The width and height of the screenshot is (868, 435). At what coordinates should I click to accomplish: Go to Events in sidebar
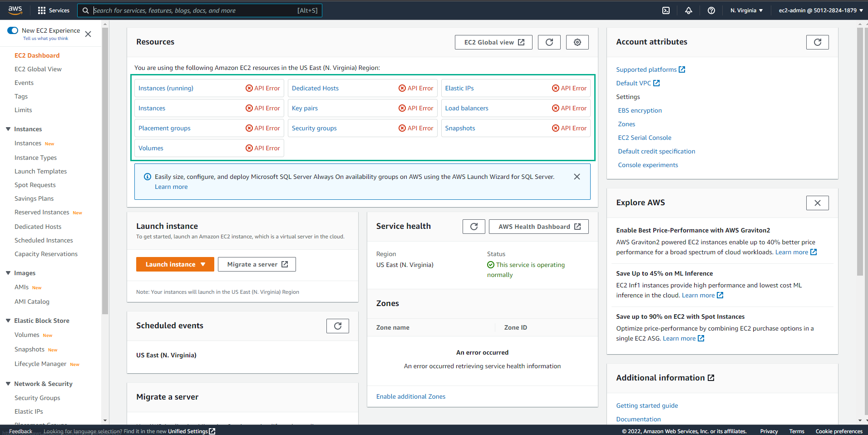pyautogui.click(x=24, y=83)
